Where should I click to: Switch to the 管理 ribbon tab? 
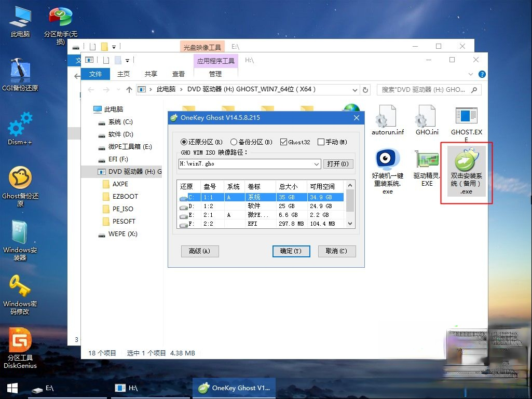215,74
